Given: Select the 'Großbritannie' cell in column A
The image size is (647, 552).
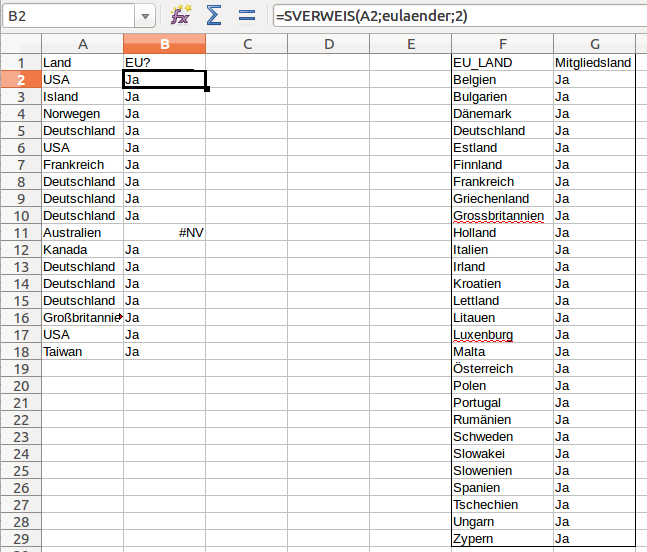Looking at the screenshot, I should (83, 318).
